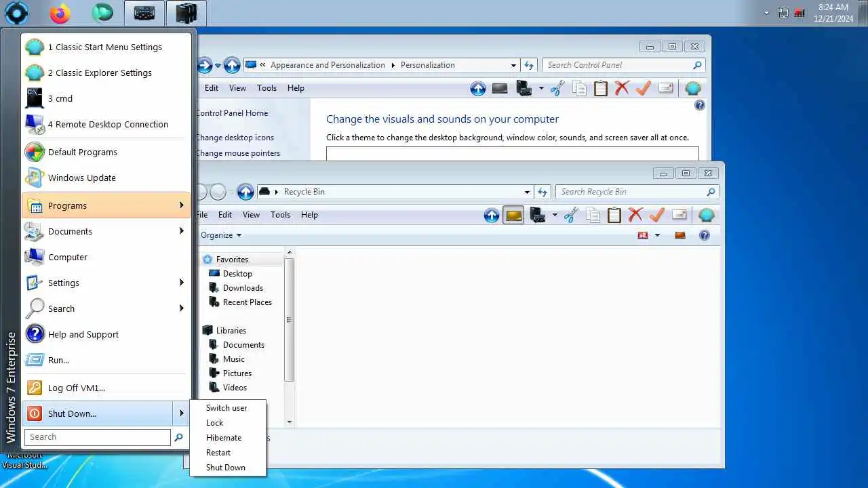Viewport: 868px width, 488px height.
Task: Click the Up arrow in Recycle Bin toolbar
Action: click(492, 216)
